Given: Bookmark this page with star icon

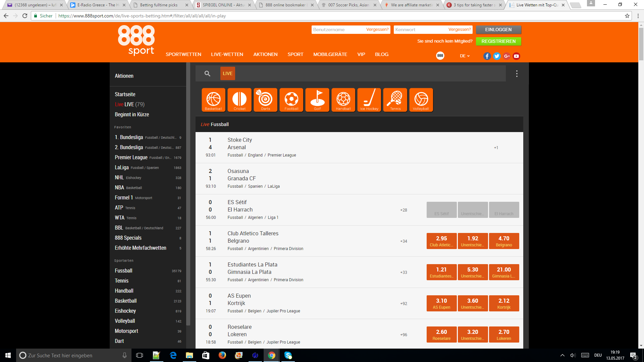Looking at the screenshot, I should pyautogui.click(x=627, y=16).
